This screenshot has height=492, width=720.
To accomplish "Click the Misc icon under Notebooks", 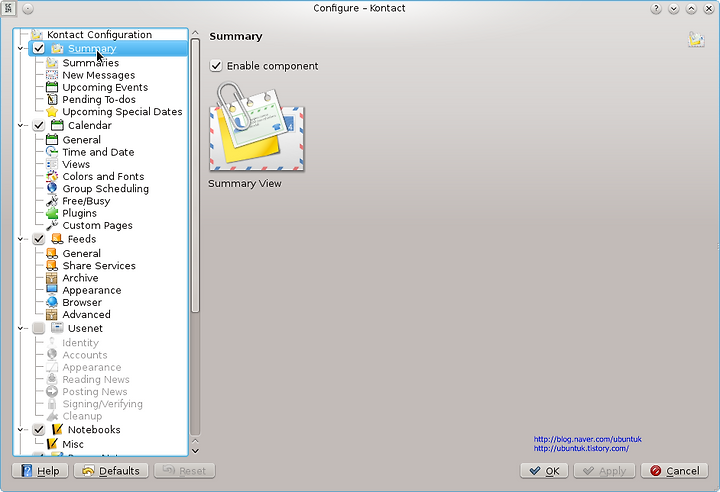I will click(52, 444).
